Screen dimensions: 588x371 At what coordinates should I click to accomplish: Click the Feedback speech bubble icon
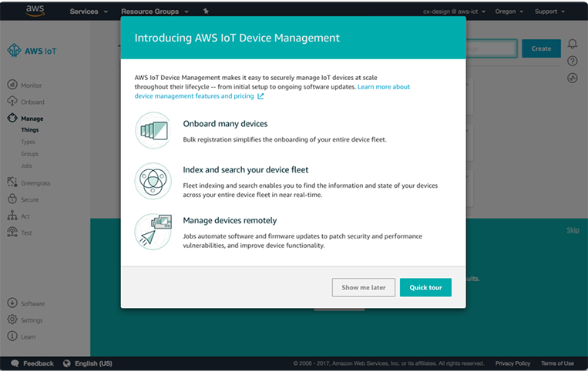tap(15, 363)
